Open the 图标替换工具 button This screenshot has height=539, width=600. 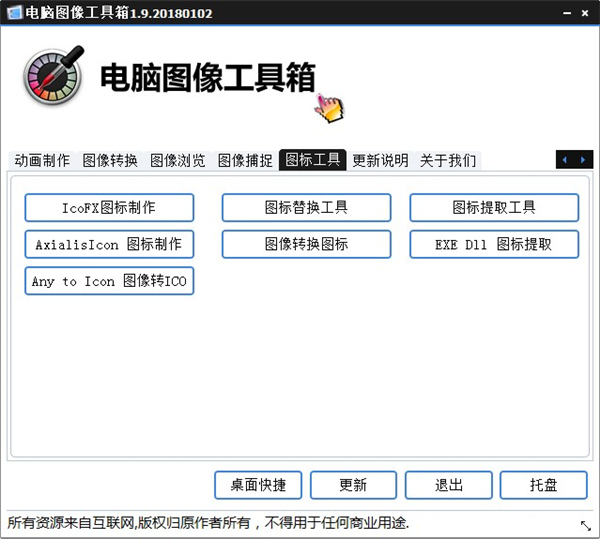pyautogui.click(x=306, y=208)
